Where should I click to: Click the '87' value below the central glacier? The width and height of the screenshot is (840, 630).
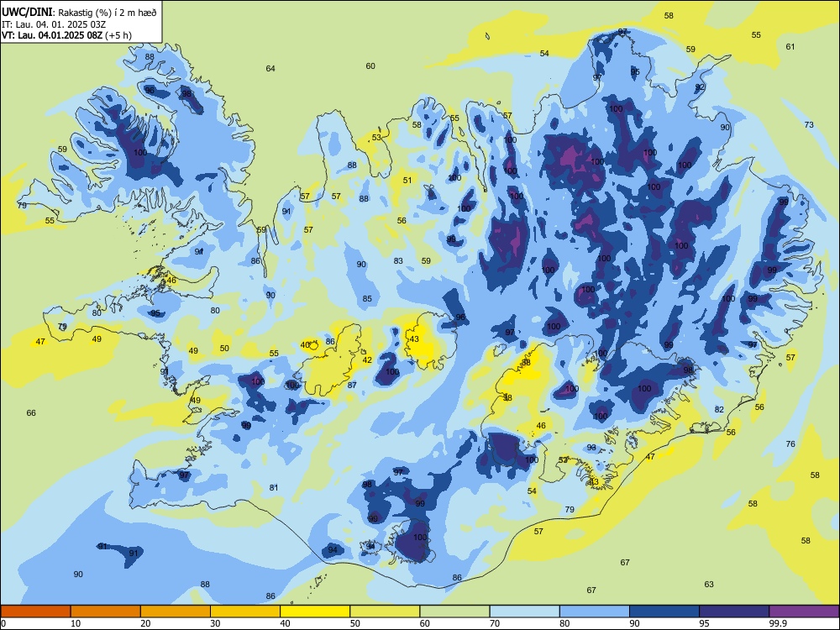pyautogui.click(x=352, y=386)
